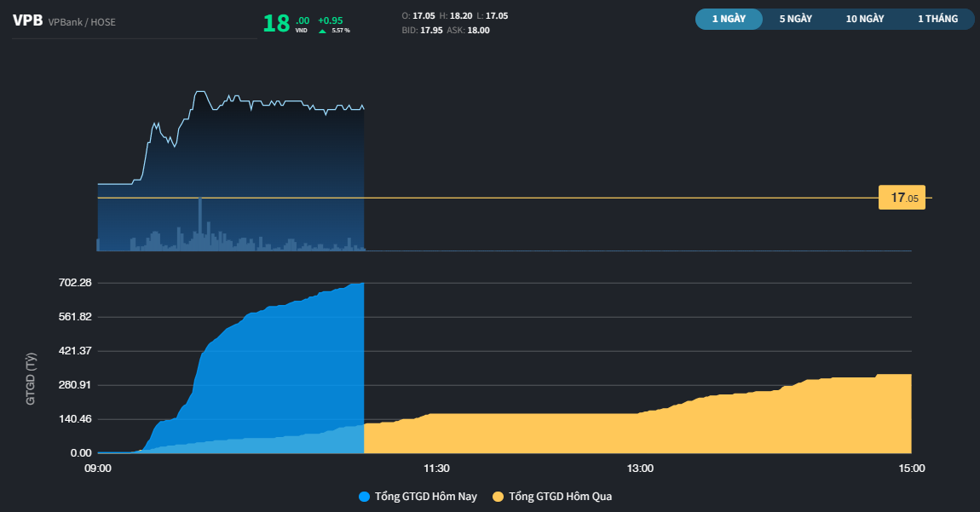Click the 702.28 value on the GTGD axis

coord(75,283)
